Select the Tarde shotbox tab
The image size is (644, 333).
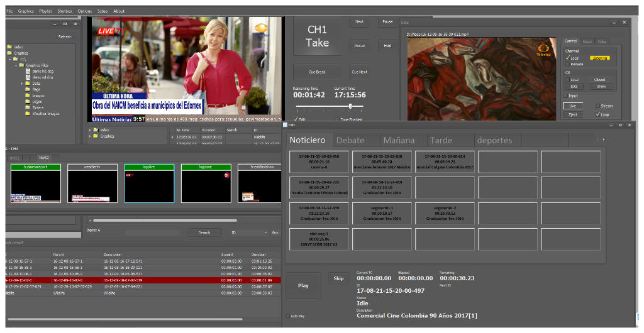click(x=450, y=140)
